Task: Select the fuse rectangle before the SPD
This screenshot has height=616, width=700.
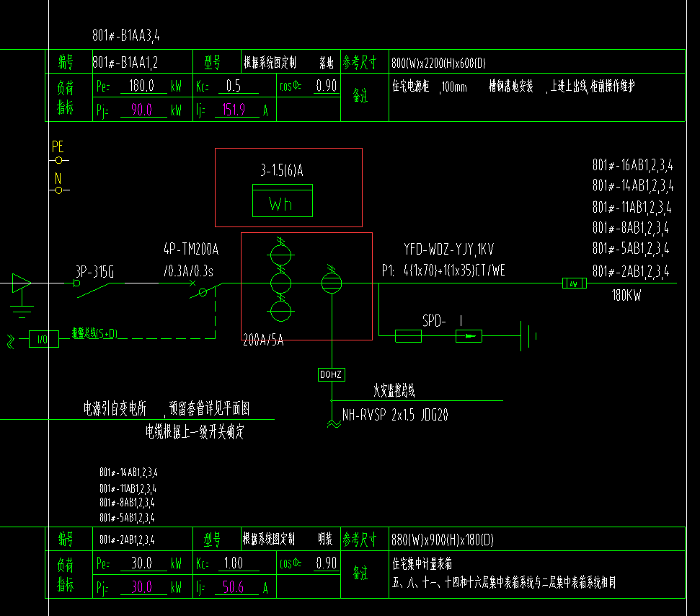Action: coord(409,336)
